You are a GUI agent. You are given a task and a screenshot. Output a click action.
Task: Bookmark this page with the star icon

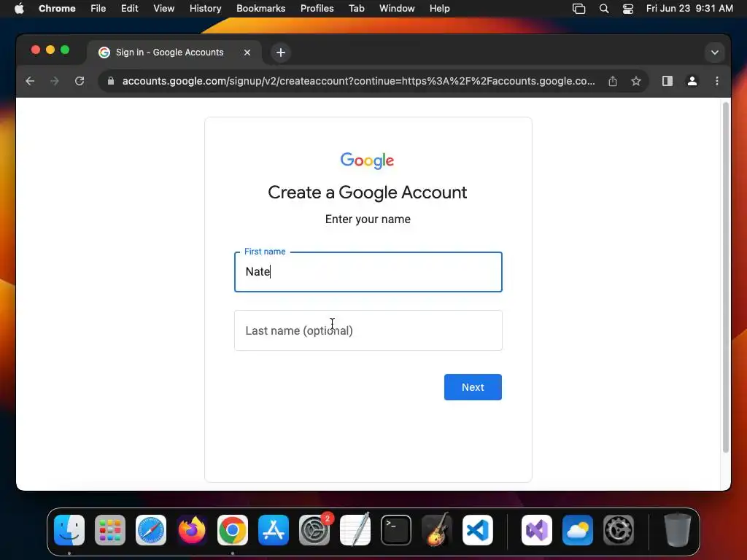point(636,81)
